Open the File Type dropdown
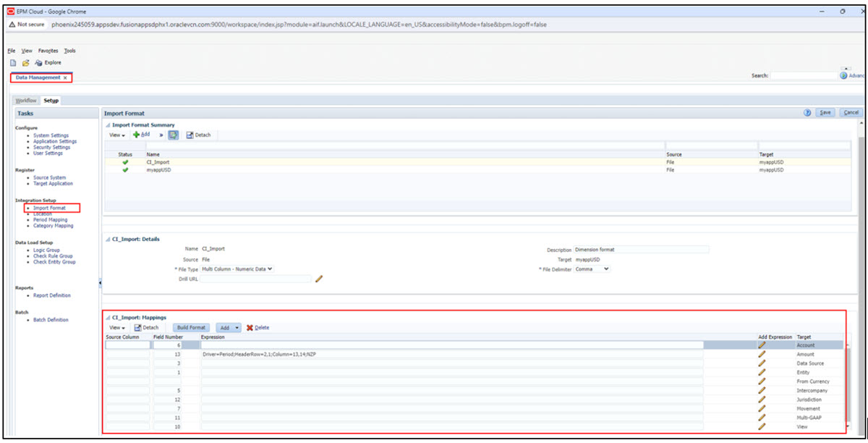Screen dimensions: 868x443 pyautogui.click(x=237, y=269)
